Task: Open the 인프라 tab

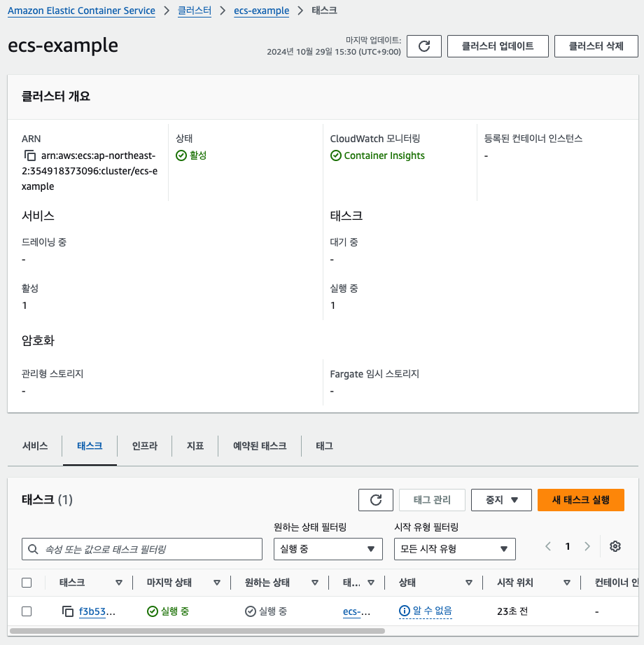Action: pyautogui.click(x=144, y=446)
